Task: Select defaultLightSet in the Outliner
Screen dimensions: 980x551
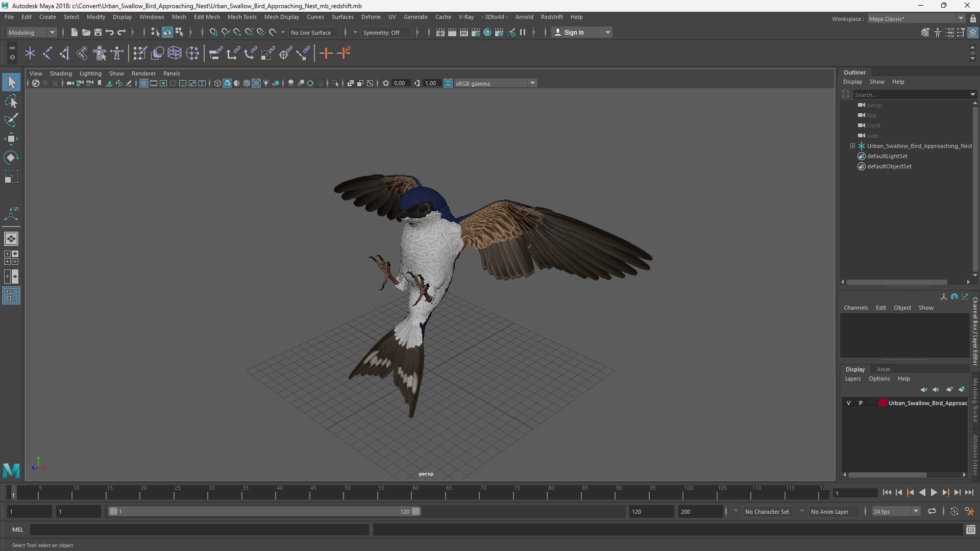Action: click(x=887, y=156)
